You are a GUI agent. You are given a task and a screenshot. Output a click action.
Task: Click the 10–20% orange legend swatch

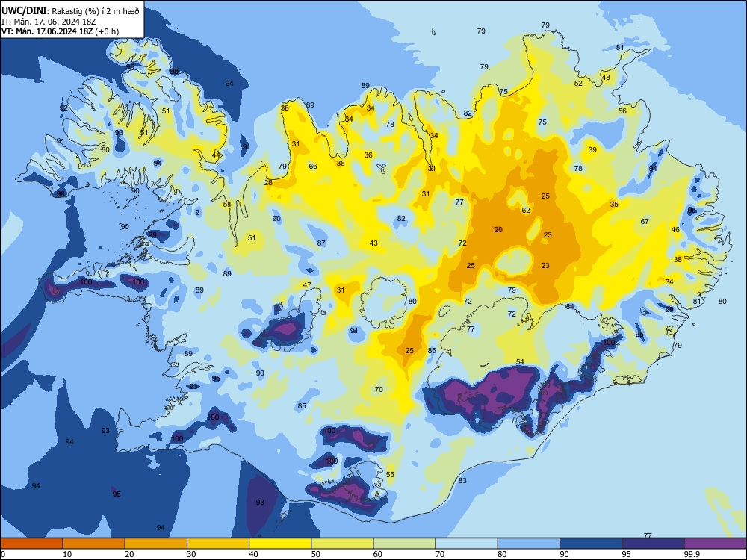(94, 544)
